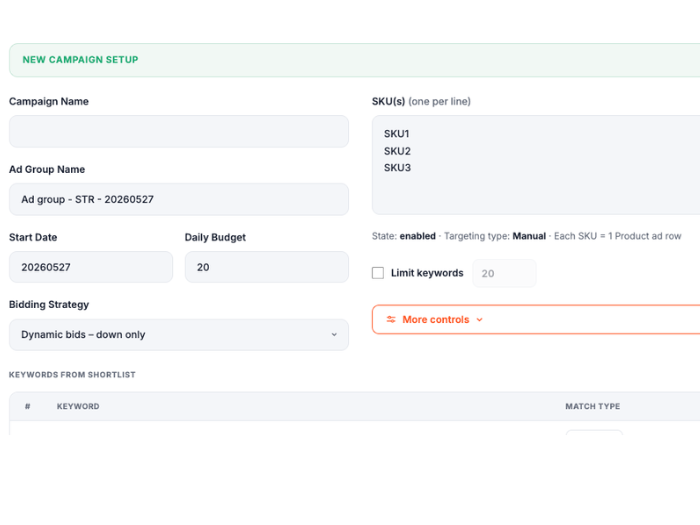The image size is (700, 525).
Task: Click the SKU2 line
Action: pyautogui.click(x=397, y=151)
